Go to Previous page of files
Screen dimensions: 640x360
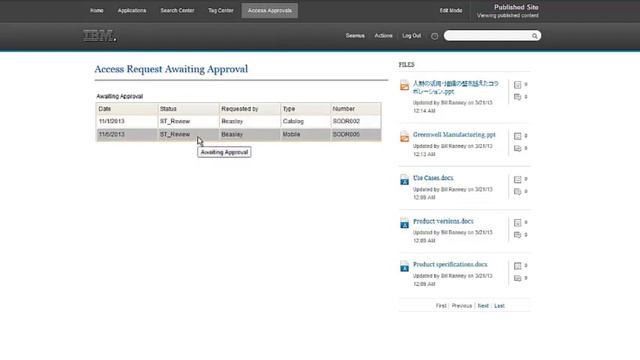462,306
